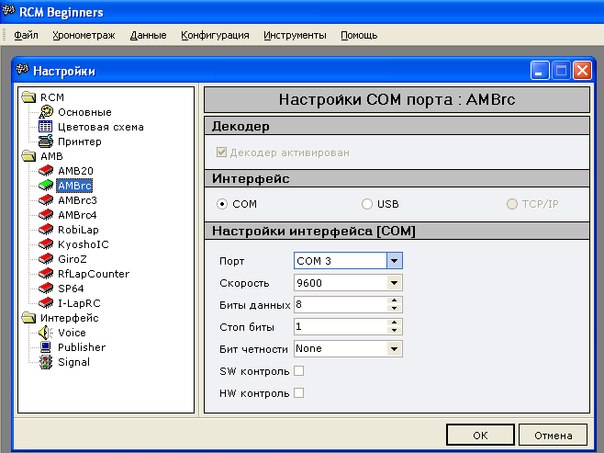
Task: Click the Биты данных value field
Action: [x=341, y=305]
